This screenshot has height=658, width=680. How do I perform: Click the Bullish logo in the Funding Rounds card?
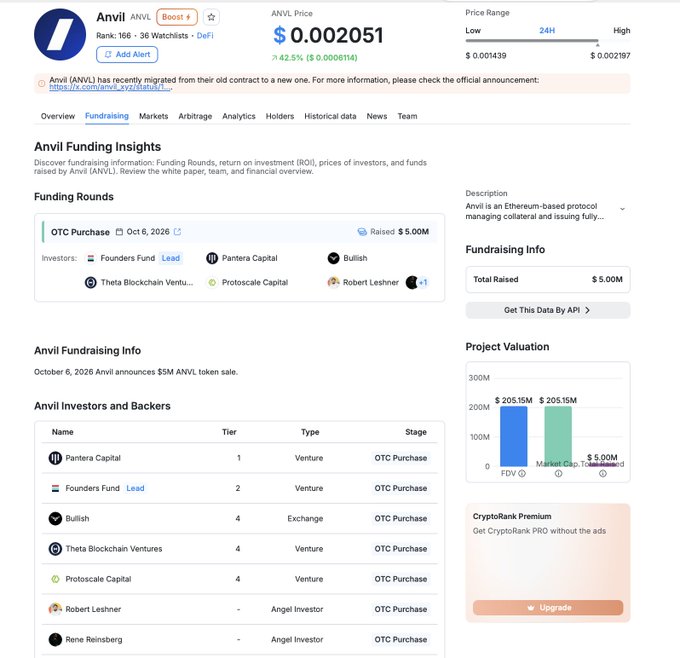333,258
